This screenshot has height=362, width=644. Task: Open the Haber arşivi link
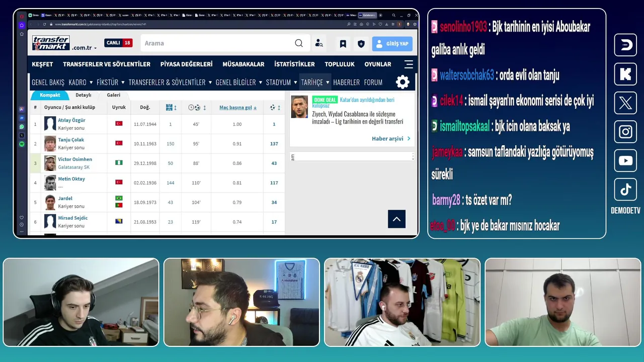click(x=391, y=139)
